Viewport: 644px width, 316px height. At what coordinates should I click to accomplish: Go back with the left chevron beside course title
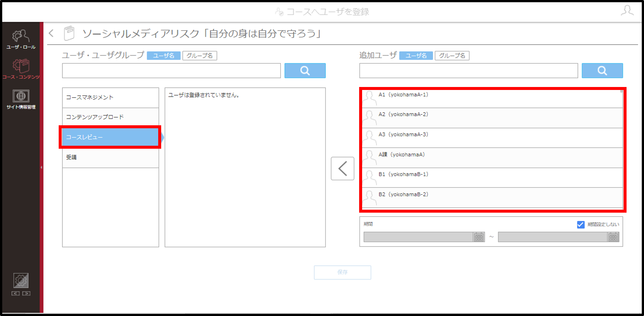point(52,33)
